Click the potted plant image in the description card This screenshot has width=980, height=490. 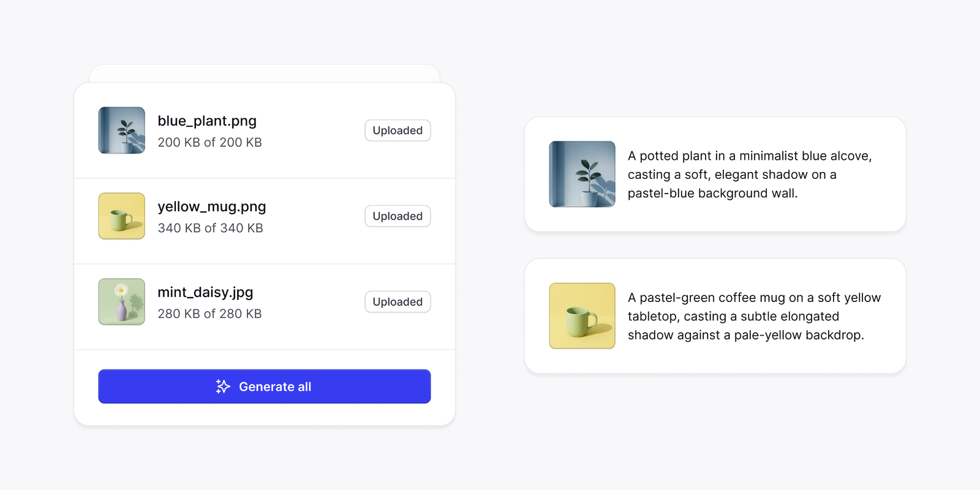[582, 174]
